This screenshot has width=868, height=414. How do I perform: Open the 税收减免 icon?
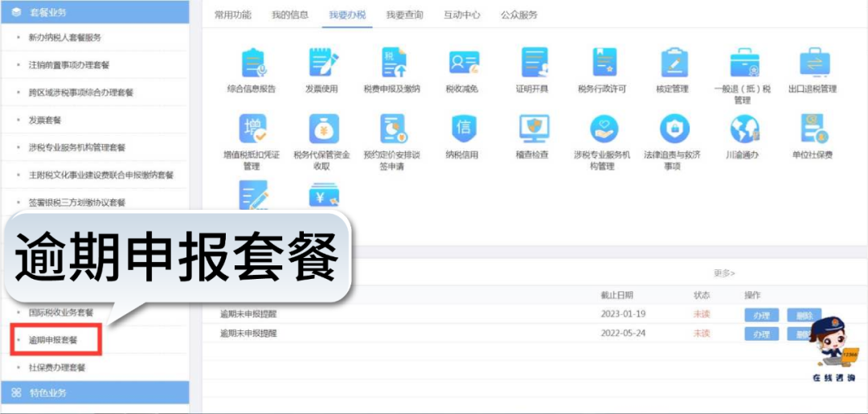point(464,63)
